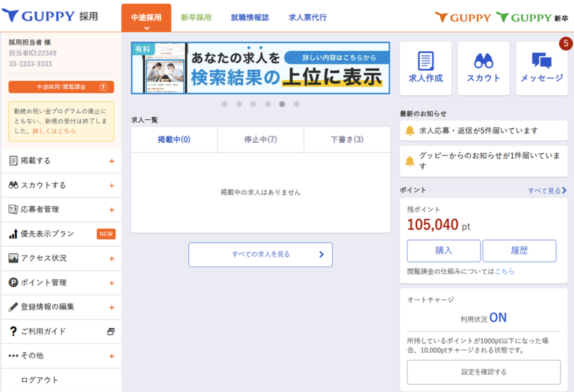Select the 掲載中(0) job list tab
Image resolution: width=574 pixels, height=392 pixels.
point(174,139)
